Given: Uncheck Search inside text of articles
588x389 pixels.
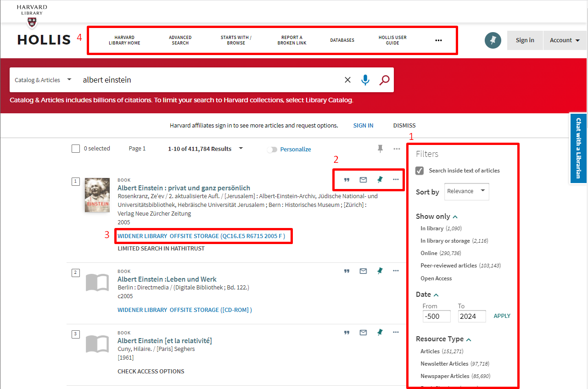Looking at the screenshot, I should click(420, 171).
